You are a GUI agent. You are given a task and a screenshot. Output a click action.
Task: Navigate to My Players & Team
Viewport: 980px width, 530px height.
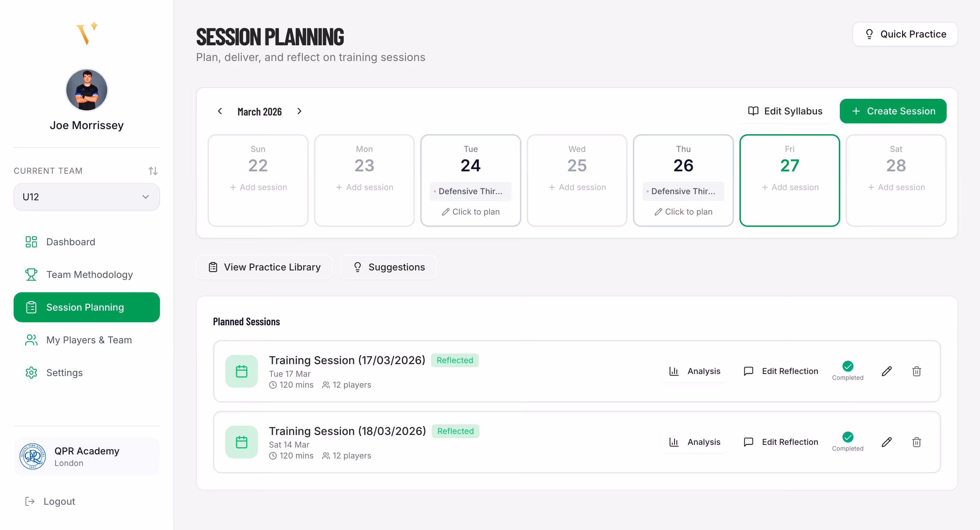(x=89, y=340)
